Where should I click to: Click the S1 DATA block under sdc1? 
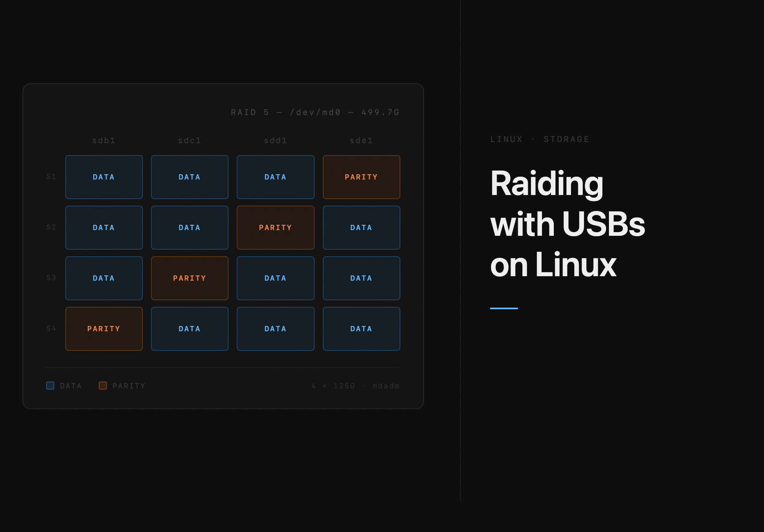190,177
